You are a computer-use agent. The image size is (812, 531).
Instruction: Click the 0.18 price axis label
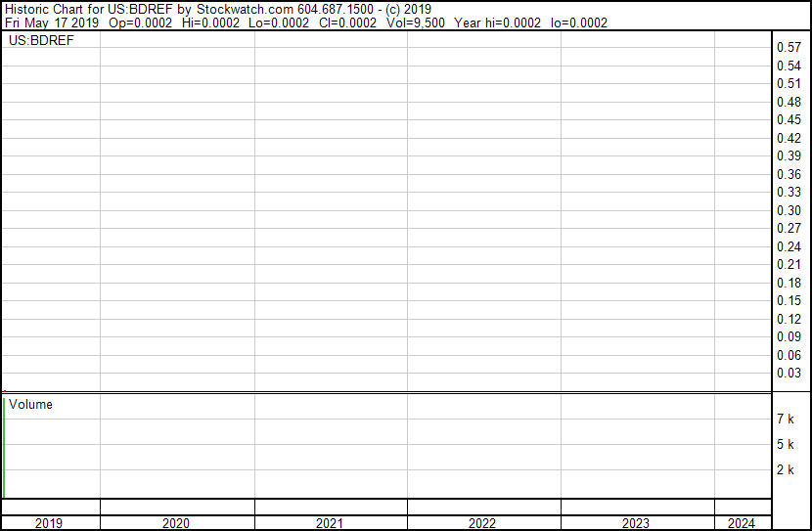[789, 283]
